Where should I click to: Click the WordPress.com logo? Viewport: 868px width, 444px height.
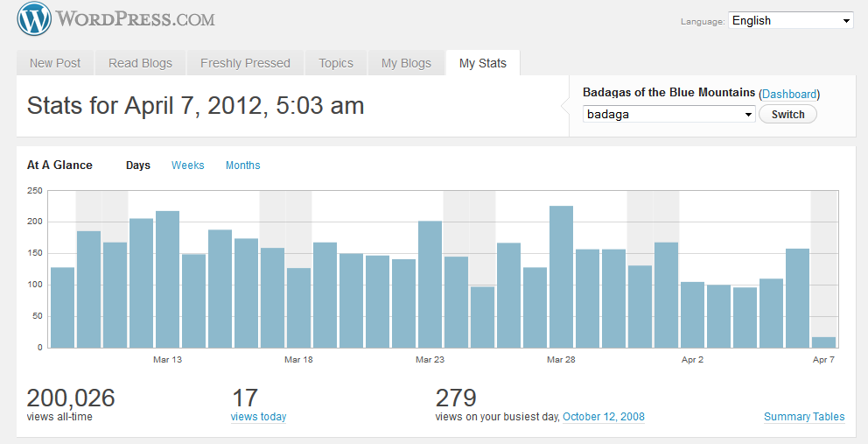pos(115,19)
